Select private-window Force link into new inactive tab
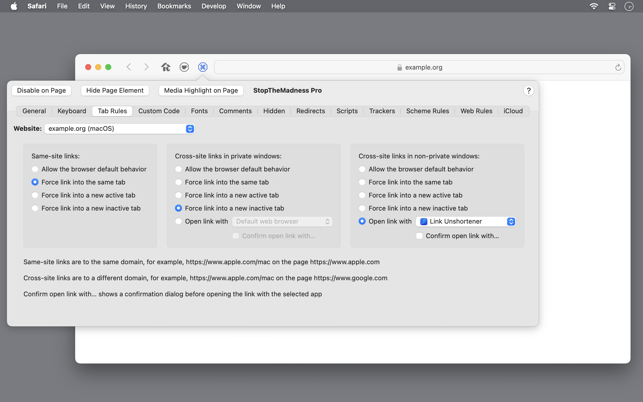 [x=178, y=208]
